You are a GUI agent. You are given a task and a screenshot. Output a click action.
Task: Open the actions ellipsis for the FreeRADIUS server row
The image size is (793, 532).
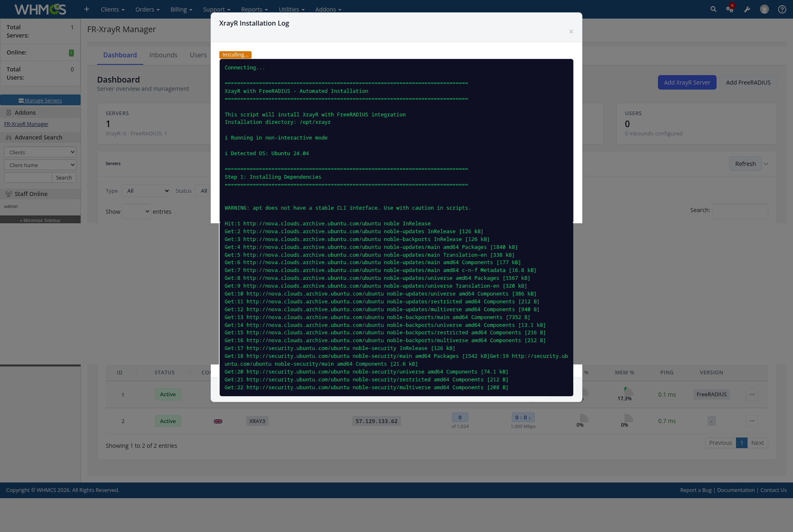point(752,395)
